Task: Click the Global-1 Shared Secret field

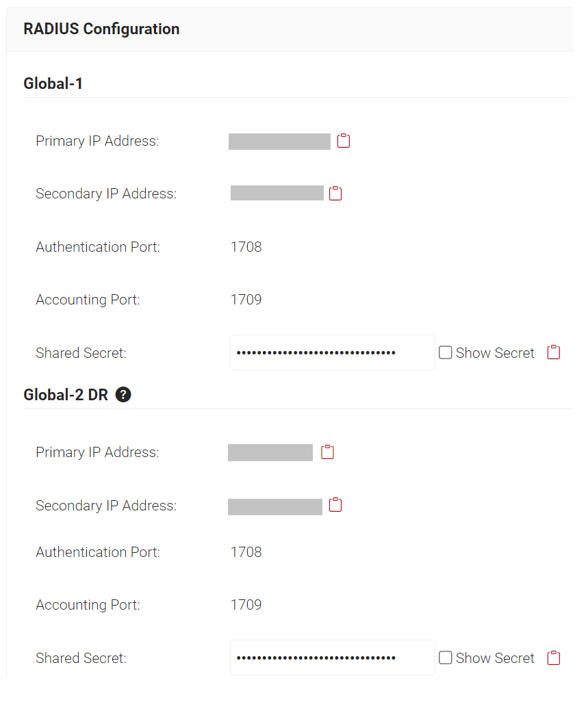Action: (x=332, y=353)
